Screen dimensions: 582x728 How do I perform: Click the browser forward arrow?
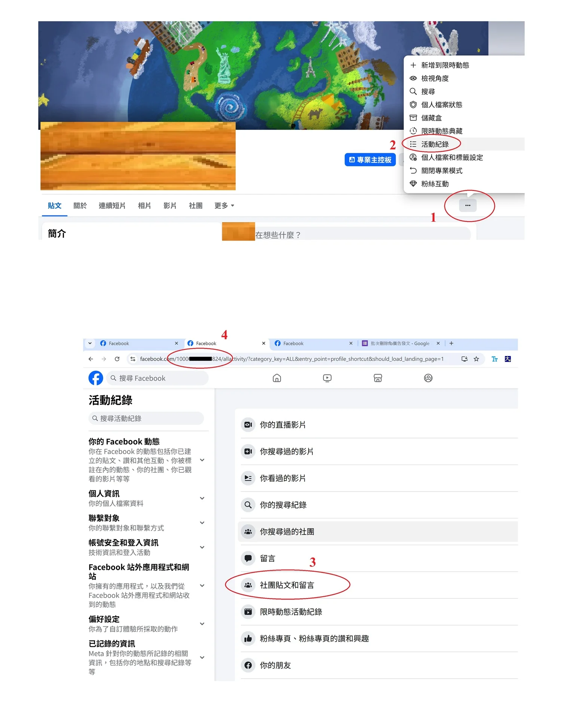pos(104,359)
